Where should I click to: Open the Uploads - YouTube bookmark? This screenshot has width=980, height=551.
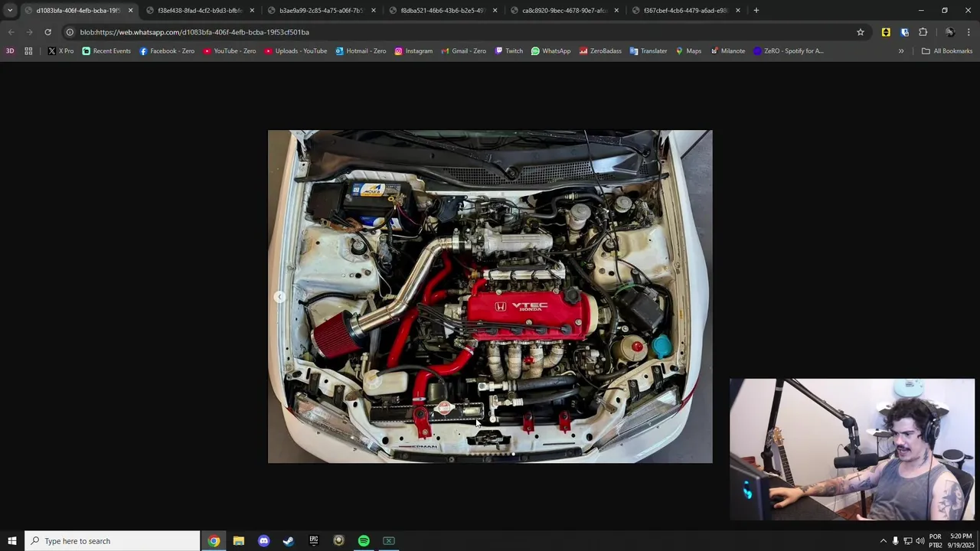[x=296, y=51]
